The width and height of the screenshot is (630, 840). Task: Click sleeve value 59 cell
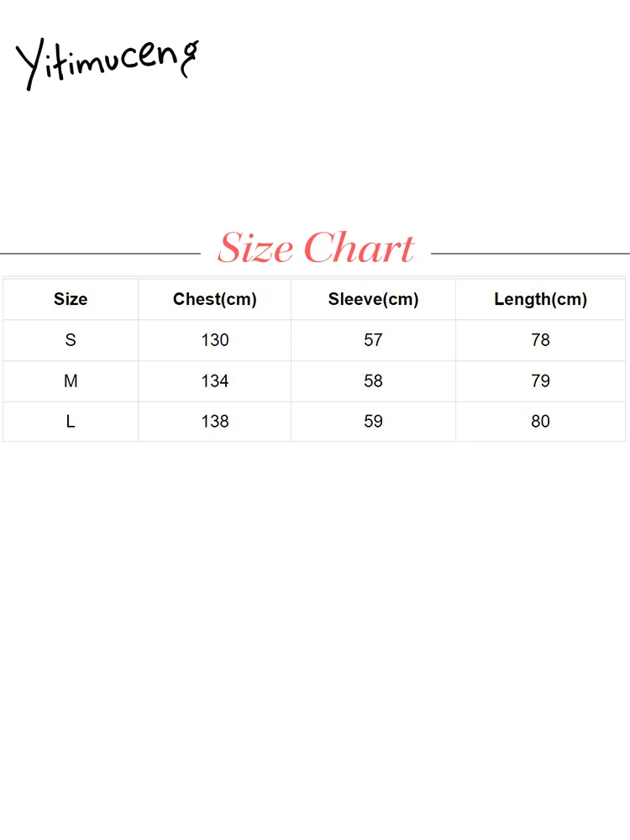click(x=373, y=422)
